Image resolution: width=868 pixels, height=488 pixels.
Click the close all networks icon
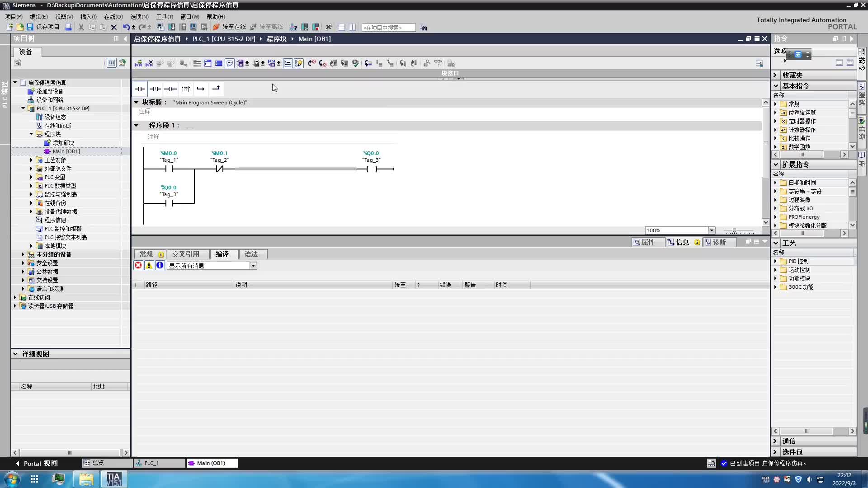[x=219, y=63]
